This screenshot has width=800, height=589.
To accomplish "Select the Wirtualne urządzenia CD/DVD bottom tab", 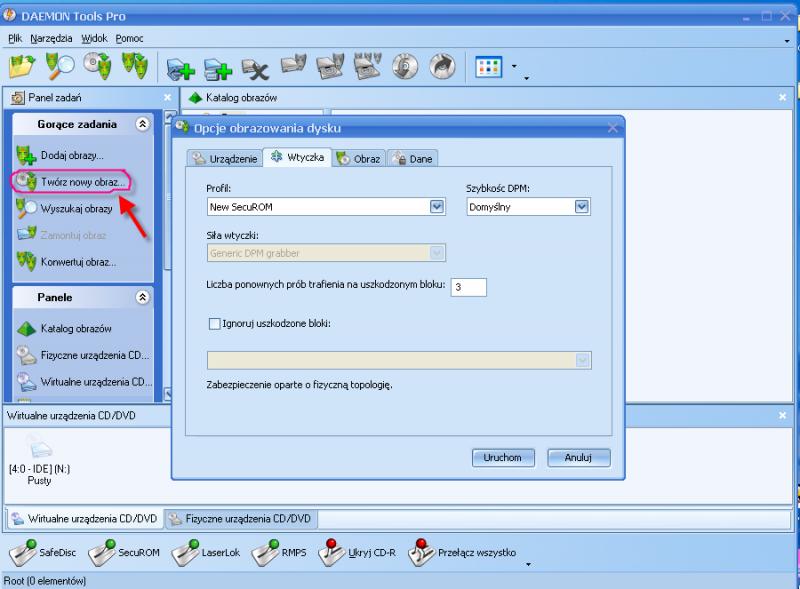I will click(85, 519).
